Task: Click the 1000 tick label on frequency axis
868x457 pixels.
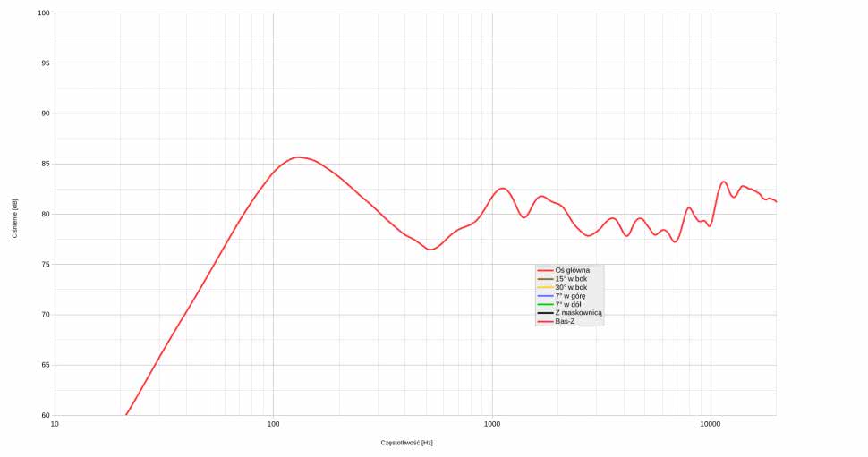Action: coord(491,423)
